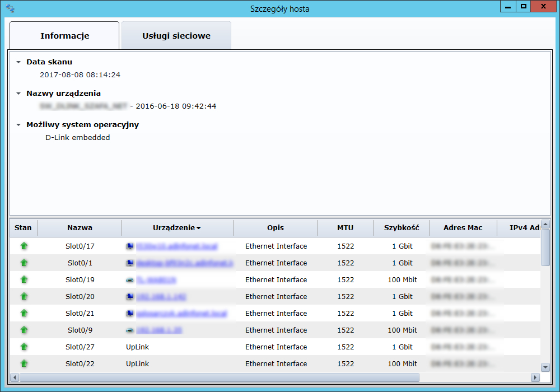Viewport: 560px width, 392px height.
Task: Click green up-arrow status icon for Slot0/17
Action: [24, 246]
